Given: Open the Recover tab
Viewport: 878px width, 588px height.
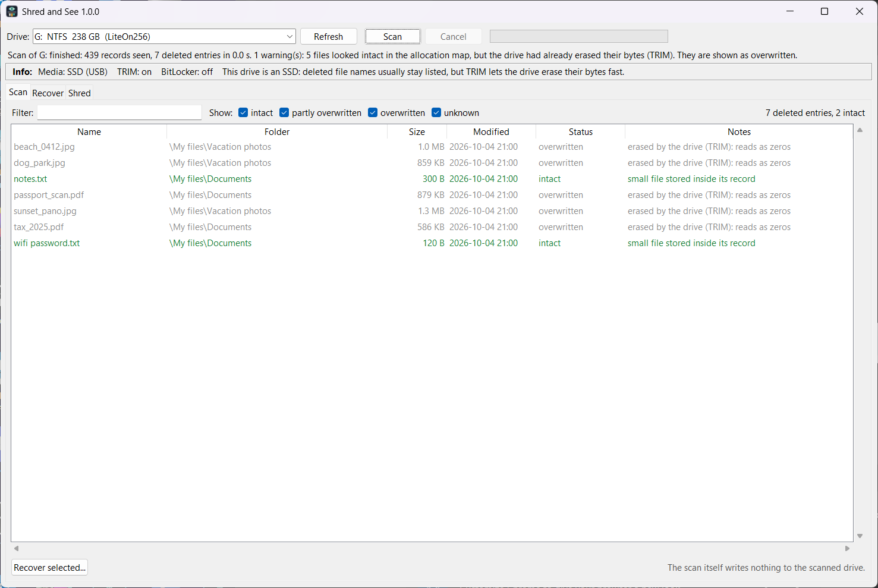Looking at the screenshot, I should pos(48,93).
